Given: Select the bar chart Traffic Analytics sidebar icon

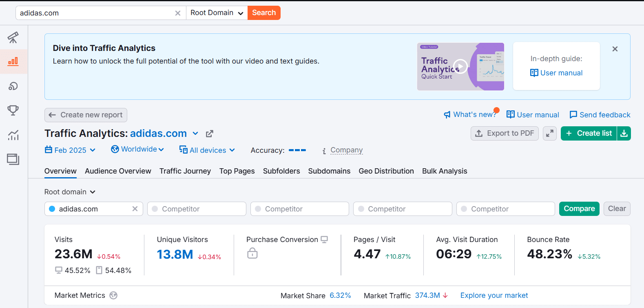Looking at the screenshot, I should tap(13, 62).
